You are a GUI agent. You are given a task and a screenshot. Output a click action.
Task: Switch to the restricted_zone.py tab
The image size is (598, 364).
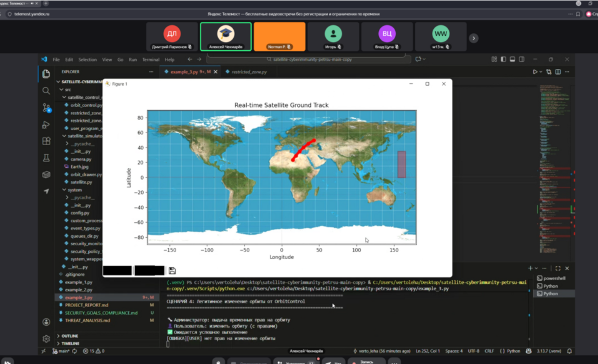pyautogui.click(x=249, y=72)
